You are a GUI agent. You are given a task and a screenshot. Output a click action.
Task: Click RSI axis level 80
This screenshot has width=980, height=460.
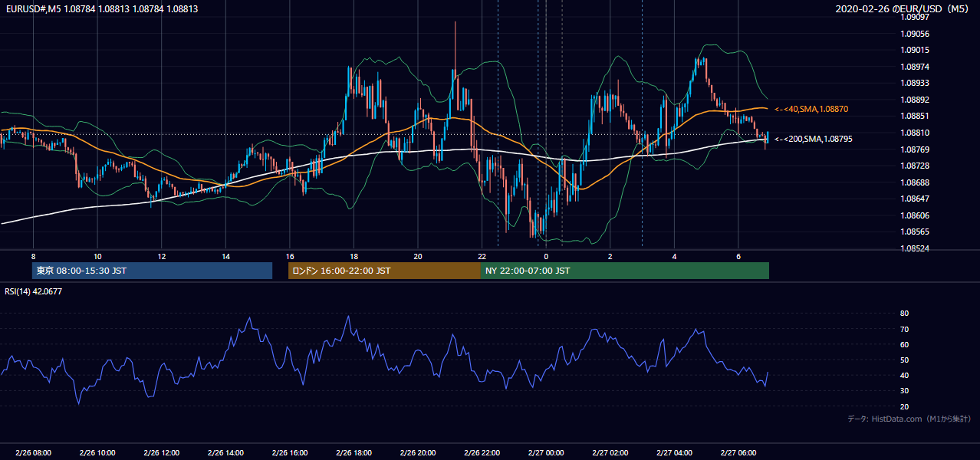905,314
